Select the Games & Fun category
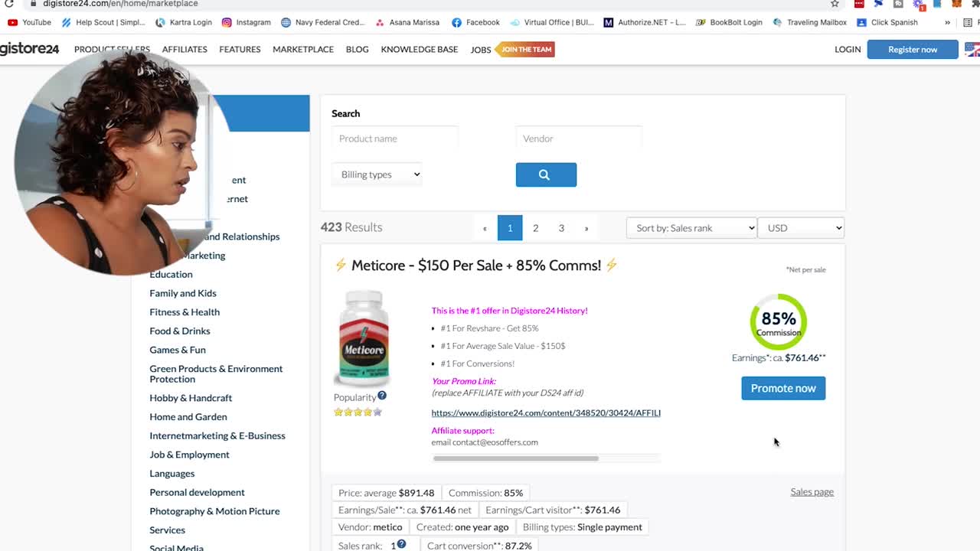Viewport: 980px width, 551px height. (x=178, y=350)
